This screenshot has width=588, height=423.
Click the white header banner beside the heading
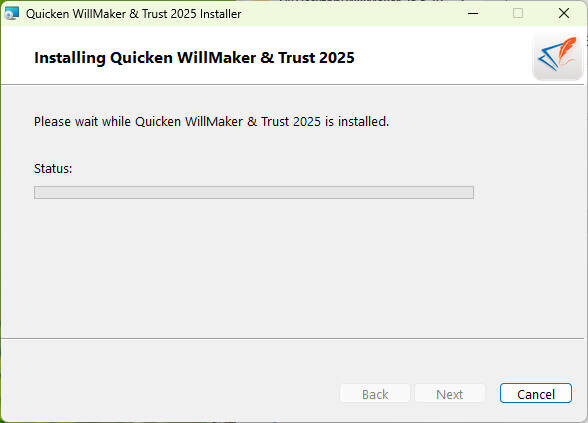point(442,56)
